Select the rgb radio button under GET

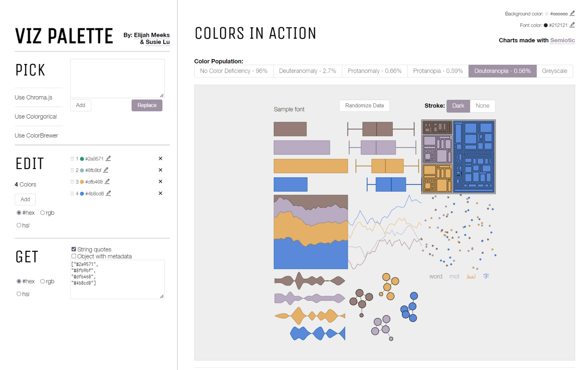coord(43,281)
